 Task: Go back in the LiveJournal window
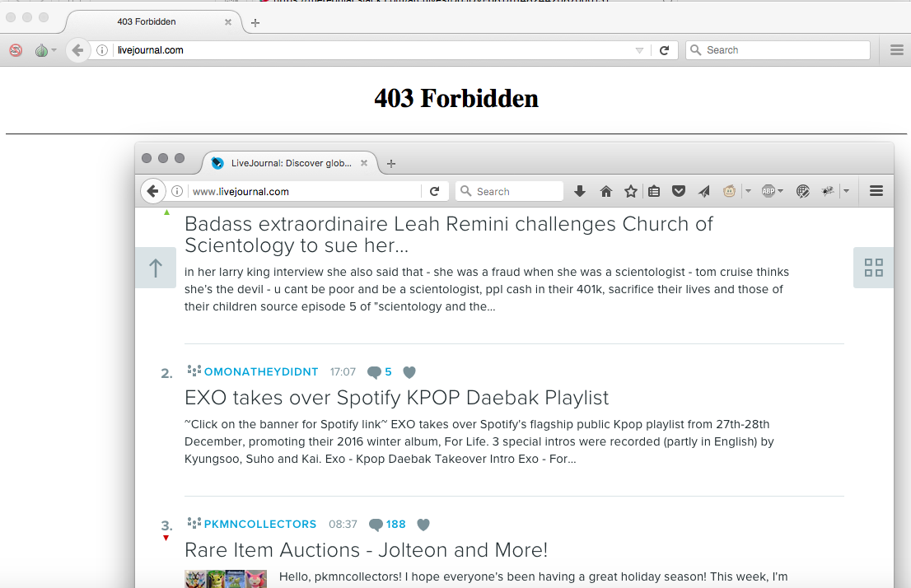tap(152, 191)
